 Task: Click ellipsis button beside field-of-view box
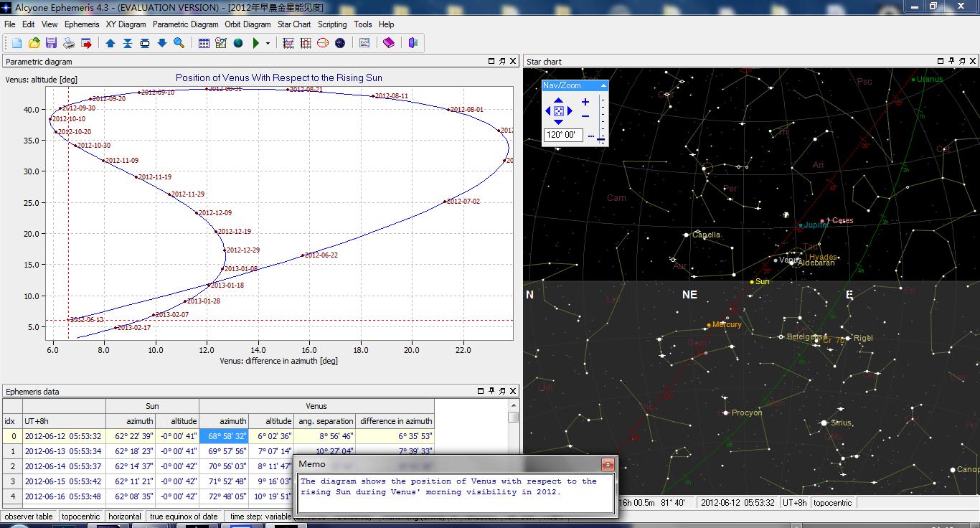tap(591, 136)
